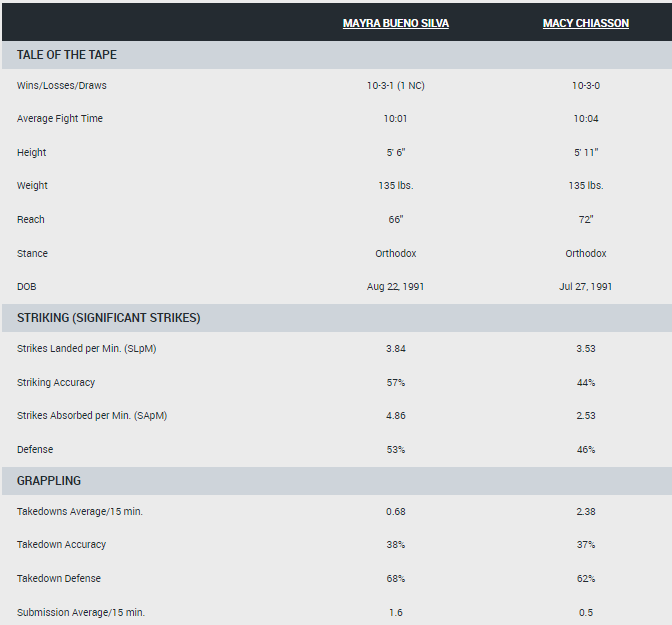The image size is (672, 625).
Task: Click the Grappling section header
Action: (x=49, y=481)
